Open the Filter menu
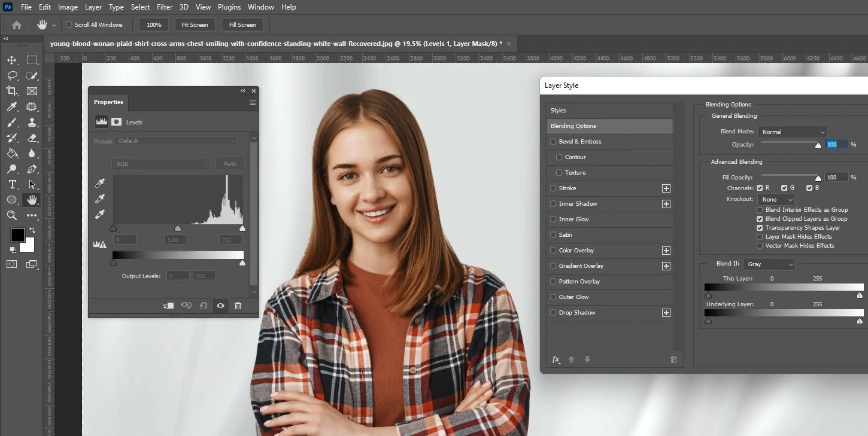 coord(165,7)
